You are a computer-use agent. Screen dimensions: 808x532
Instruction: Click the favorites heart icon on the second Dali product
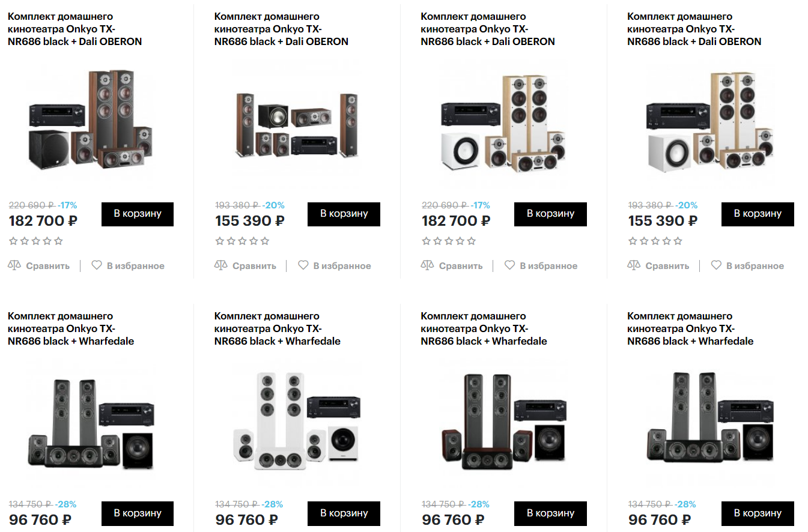pyautogui.click(x=303, y=265)
